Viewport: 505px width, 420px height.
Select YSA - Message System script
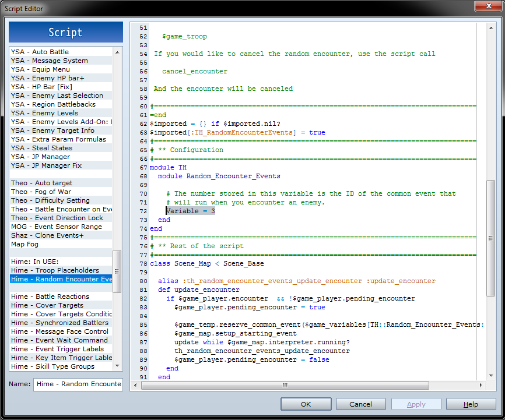pyautogui.click(x=61, y=61)
